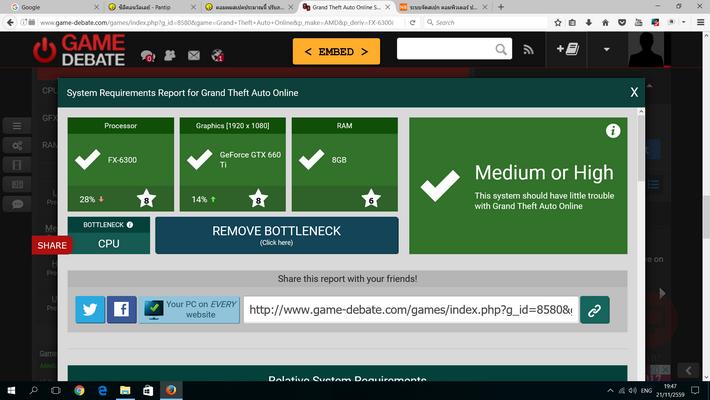Click the popup's vertical scrollbar

(x=641, y=147)
